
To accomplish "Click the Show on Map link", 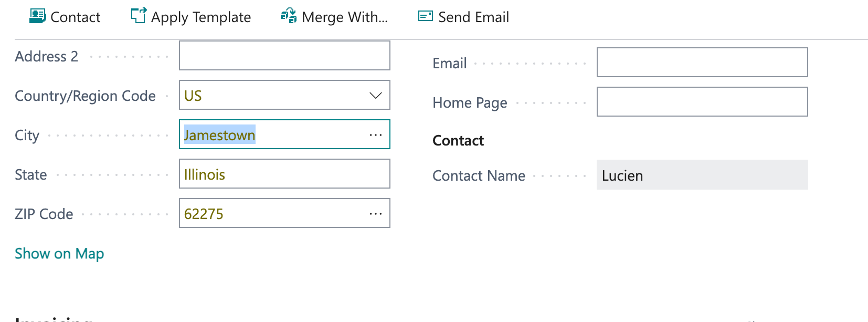I will pyautogui.click(x=59, y=254).
